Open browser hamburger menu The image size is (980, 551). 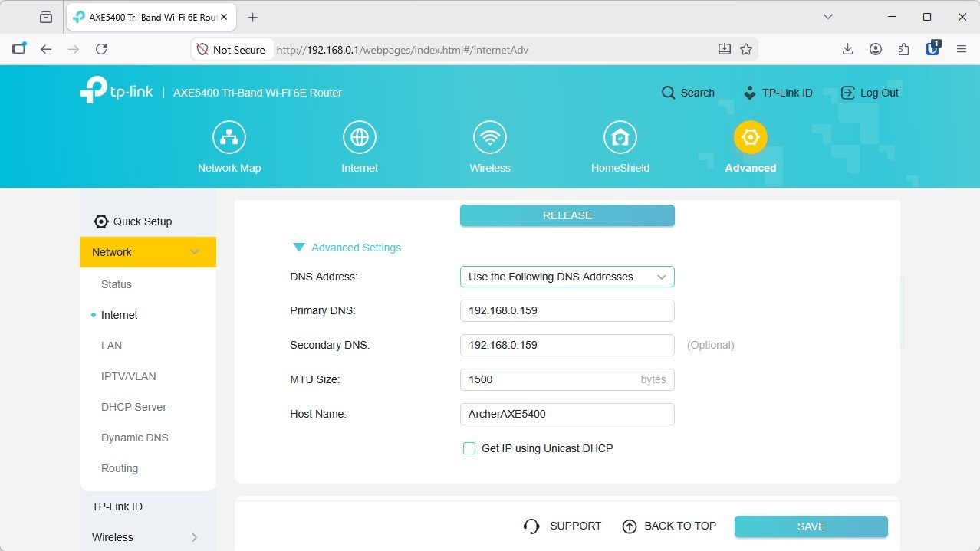coord(962,49)
